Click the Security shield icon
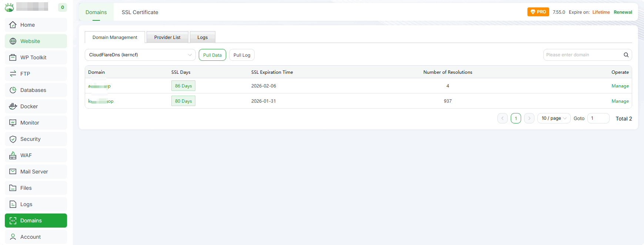 coord(13,139)
